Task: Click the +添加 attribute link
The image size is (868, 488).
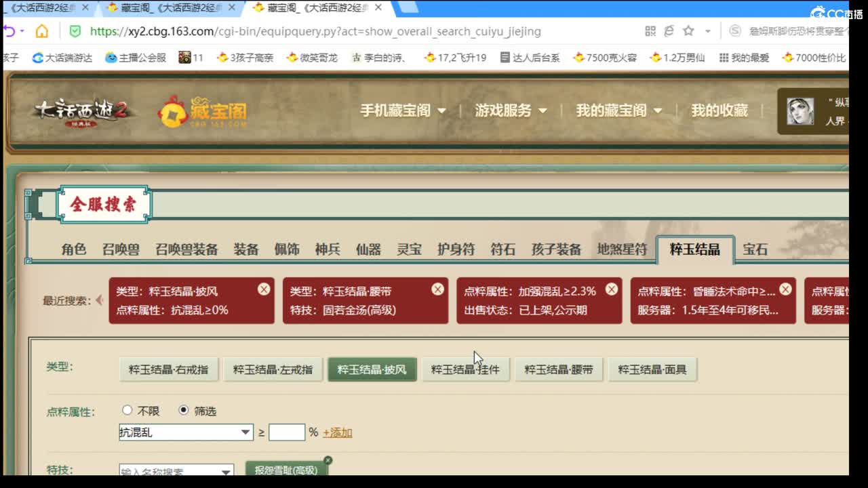Action: point(337,432)
